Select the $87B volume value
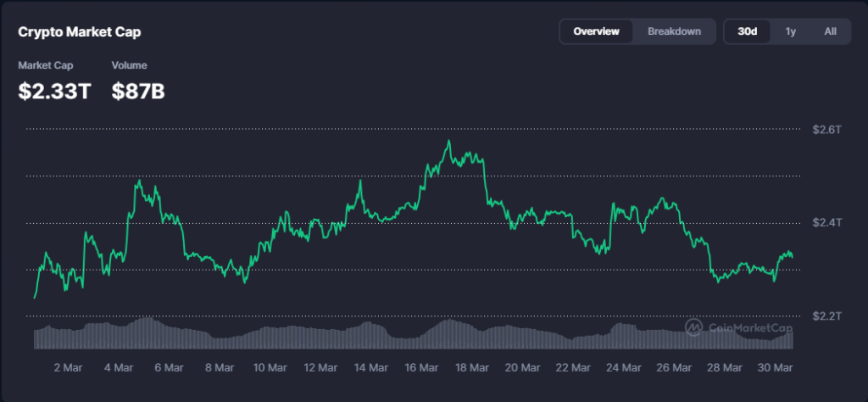This screenshot has width=868, height=402. point(137,91)
